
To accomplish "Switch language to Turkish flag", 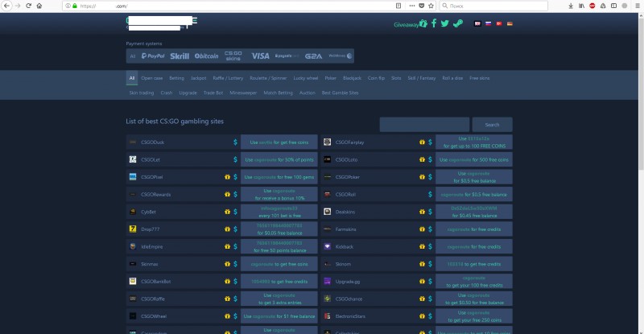I will pos(499,23).
